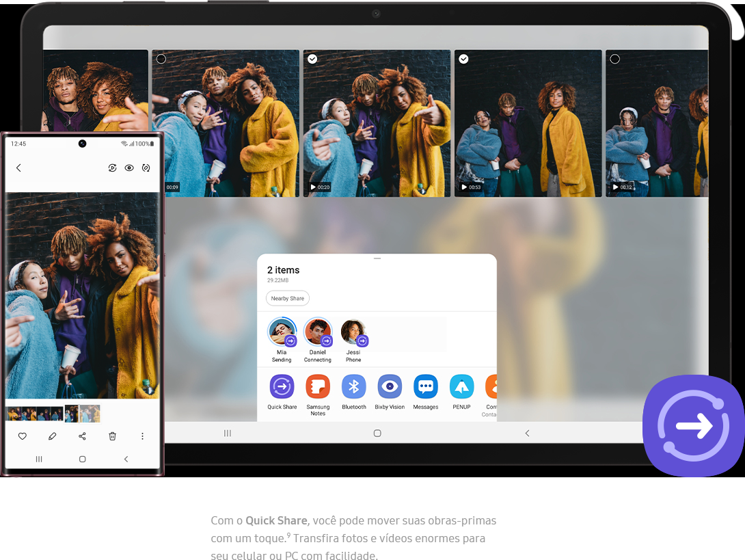The image size is (745, 560).
Task: Open phone more options menu
Action: coord(143,436)
